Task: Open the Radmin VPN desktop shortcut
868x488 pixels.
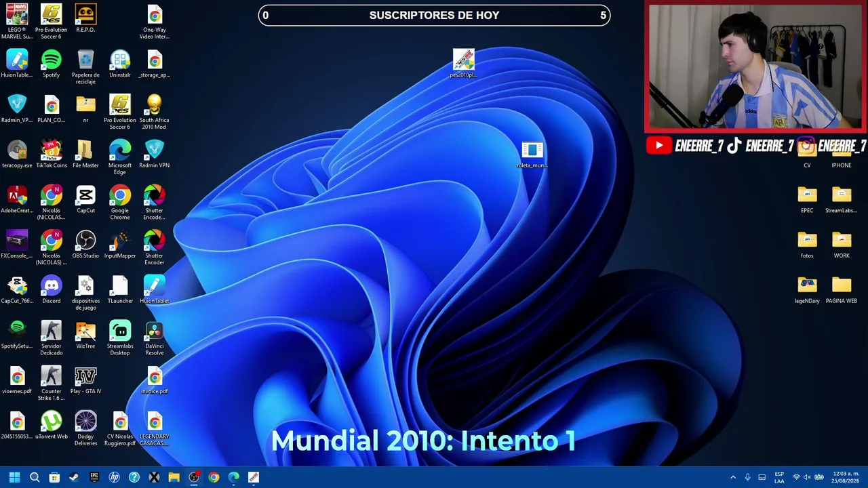Action: coord(154,155)
